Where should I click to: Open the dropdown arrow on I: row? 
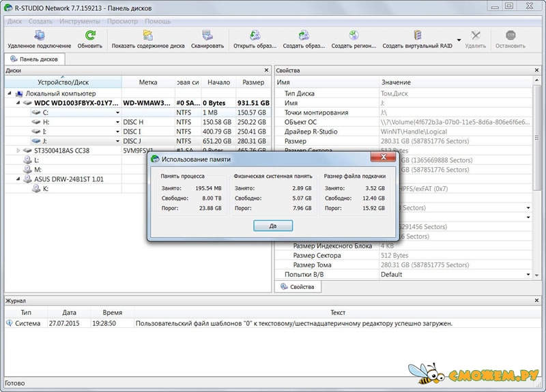(117, 132)
